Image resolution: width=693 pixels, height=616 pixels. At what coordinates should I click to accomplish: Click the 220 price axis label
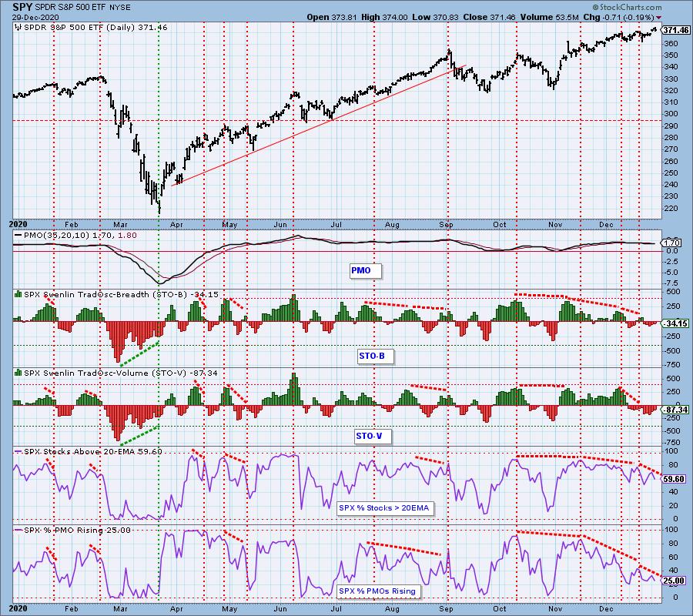pos(671,208)
